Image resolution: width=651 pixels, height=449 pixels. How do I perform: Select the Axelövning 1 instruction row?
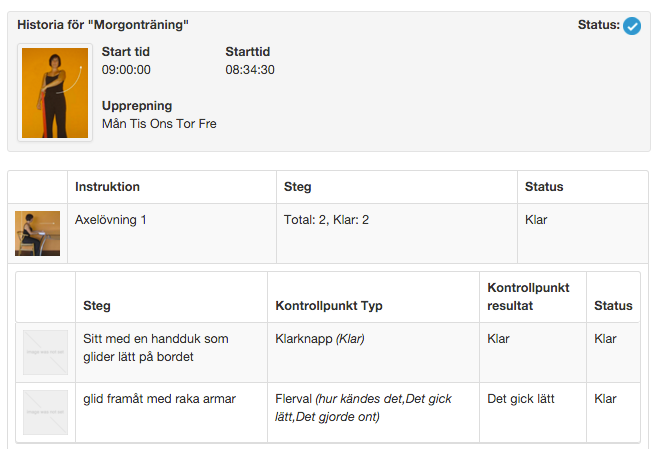[328, 233]
